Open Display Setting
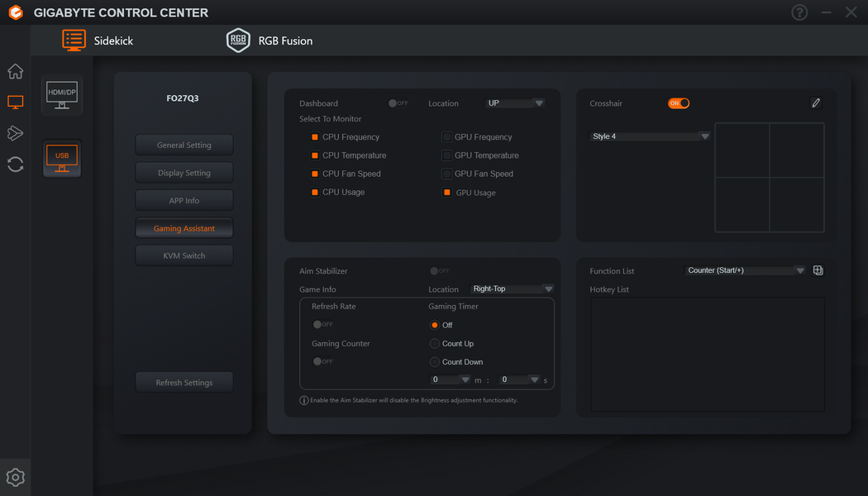This screenshot has width=868, height=496. pyautogui.click(x=184, y=173)
